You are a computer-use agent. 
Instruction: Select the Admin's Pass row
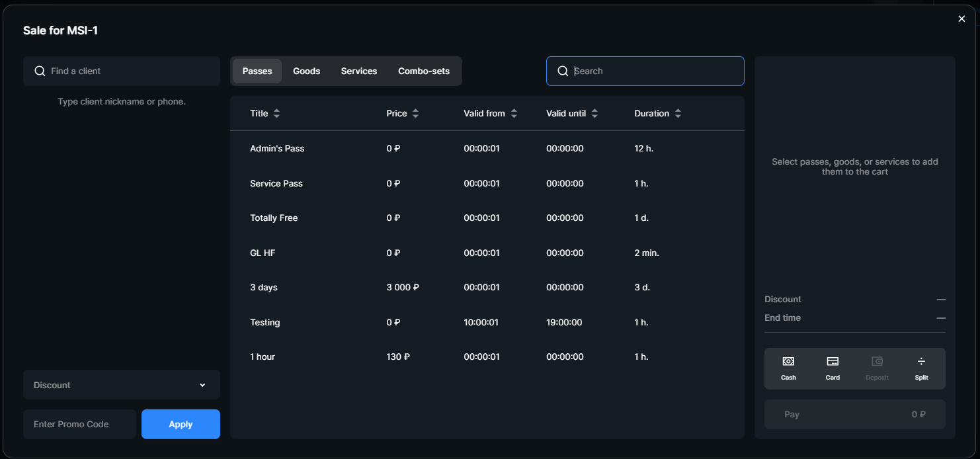coord(487,148)
